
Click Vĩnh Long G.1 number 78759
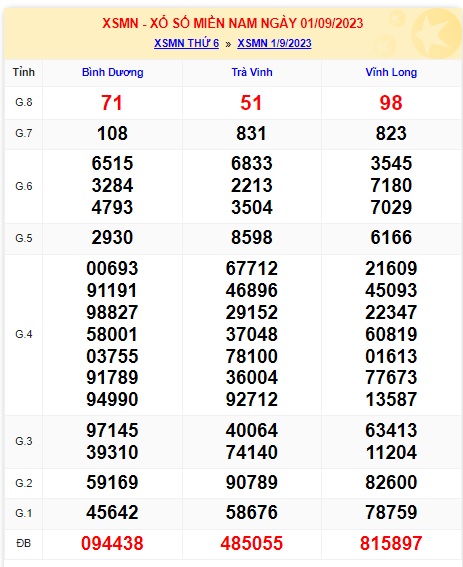pos(391,512)
